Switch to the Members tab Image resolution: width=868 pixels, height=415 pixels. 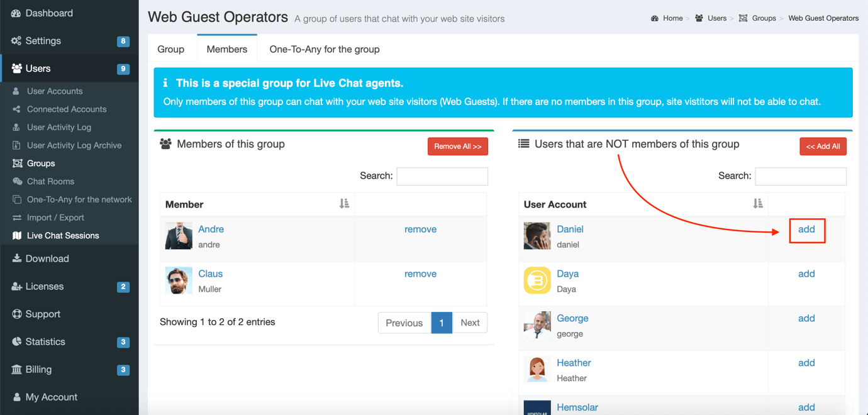coord(227,49)
